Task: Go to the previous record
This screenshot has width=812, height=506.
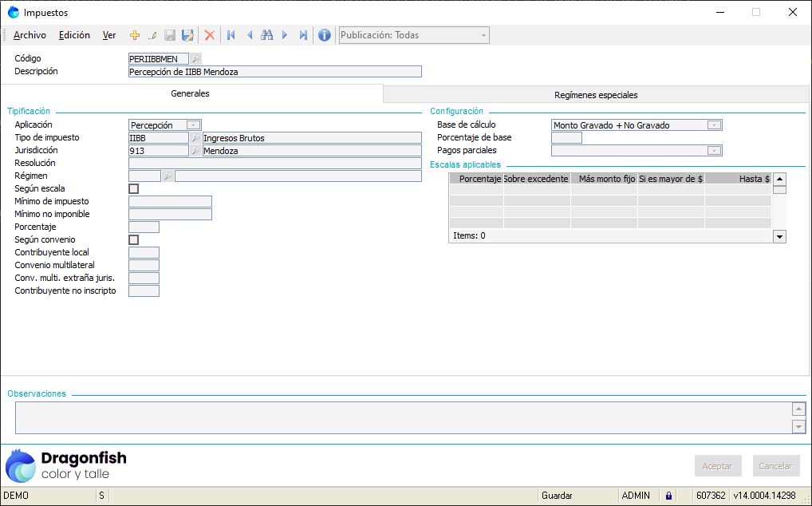Action: (x=250, y=35)
